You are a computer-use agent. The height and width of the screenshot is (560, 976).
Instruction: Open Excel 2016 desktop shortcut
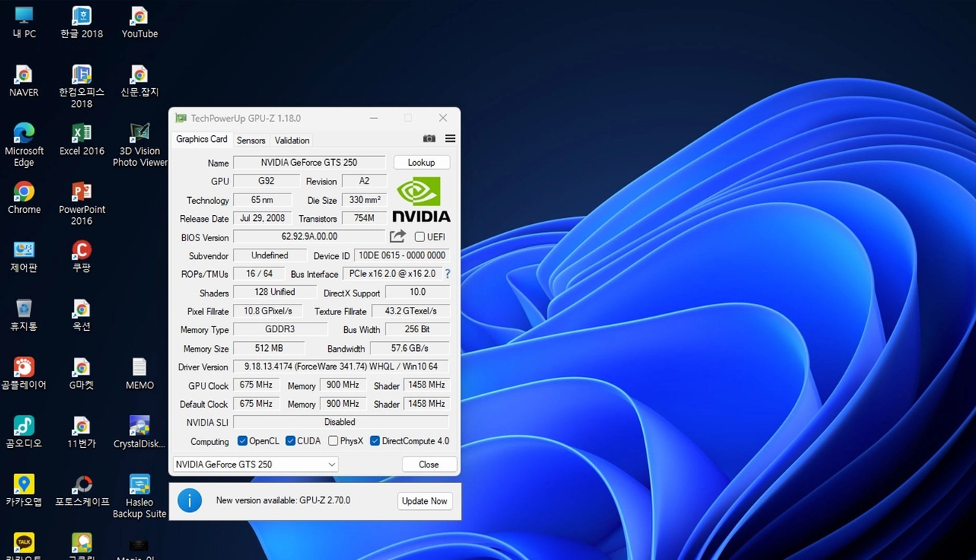pyautogui.click(x=81, y=139)
